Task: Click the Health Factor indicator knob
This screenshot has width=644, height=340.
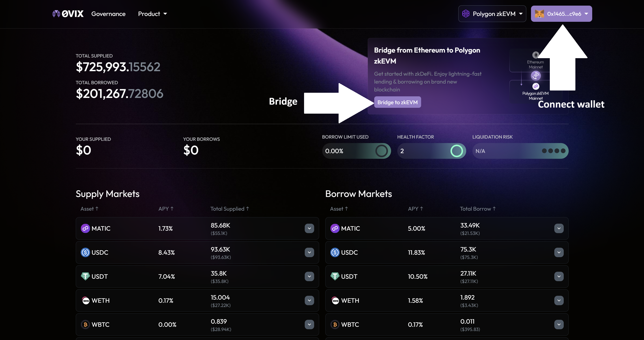Action: pyautogui.click(x=457, y=151)
